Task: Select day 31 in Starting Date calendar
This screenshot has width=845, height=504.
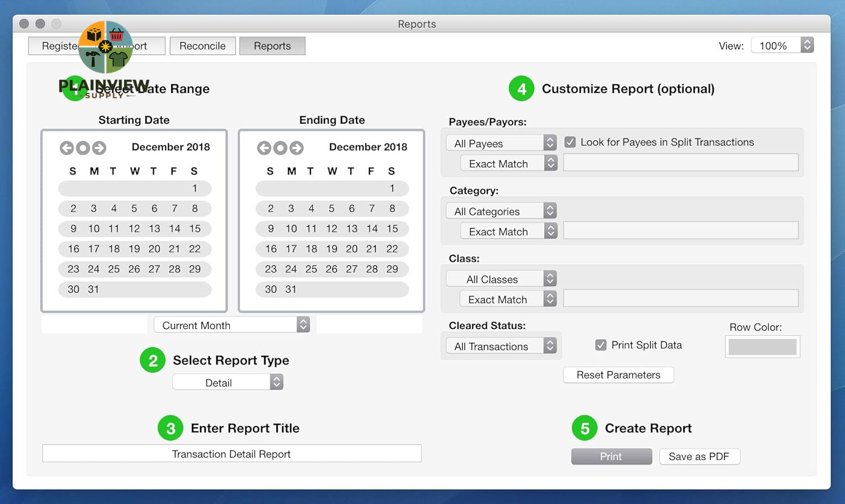Action: tap(94, 289)
